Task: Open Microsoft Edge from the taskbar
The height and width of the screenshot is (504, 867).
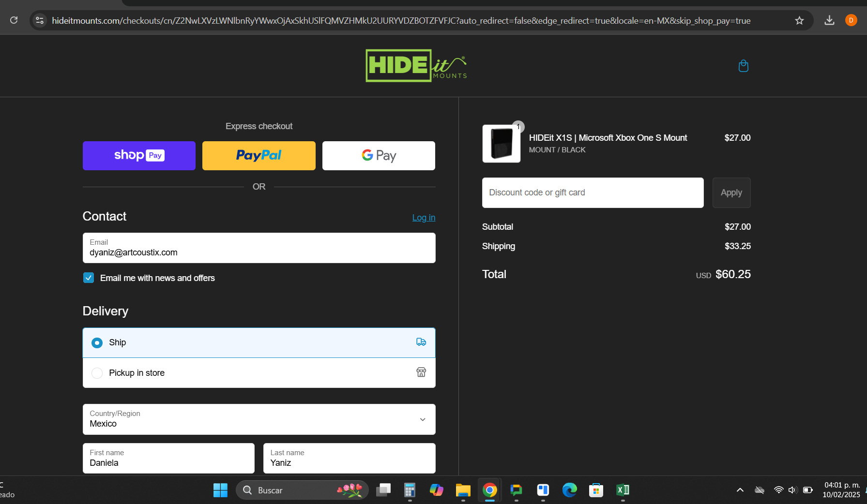Action: point(569,490)
